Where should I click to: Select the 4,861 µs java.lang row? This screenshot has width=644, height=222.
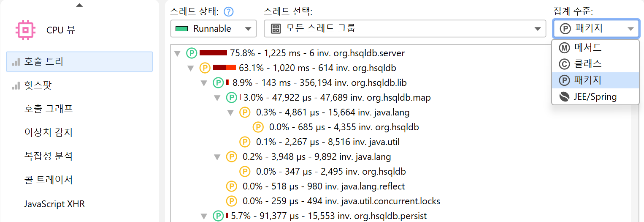coord(333,112)
